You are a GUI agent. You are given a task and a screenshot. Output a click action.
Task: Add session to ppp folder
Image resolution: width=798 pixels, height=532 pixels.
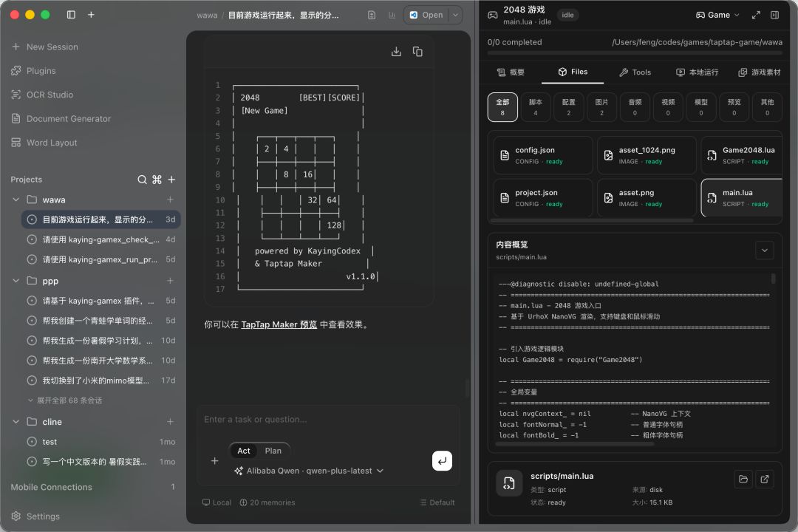(x=170, y=281)
